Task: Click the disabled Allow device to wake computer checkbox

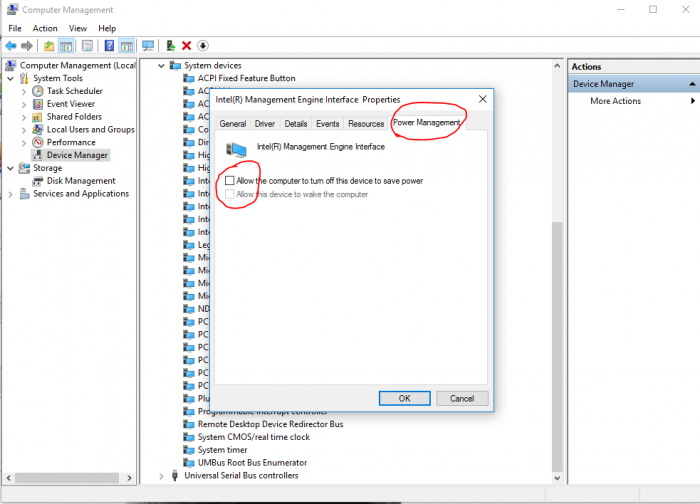Action: click(x=229, y=194)
